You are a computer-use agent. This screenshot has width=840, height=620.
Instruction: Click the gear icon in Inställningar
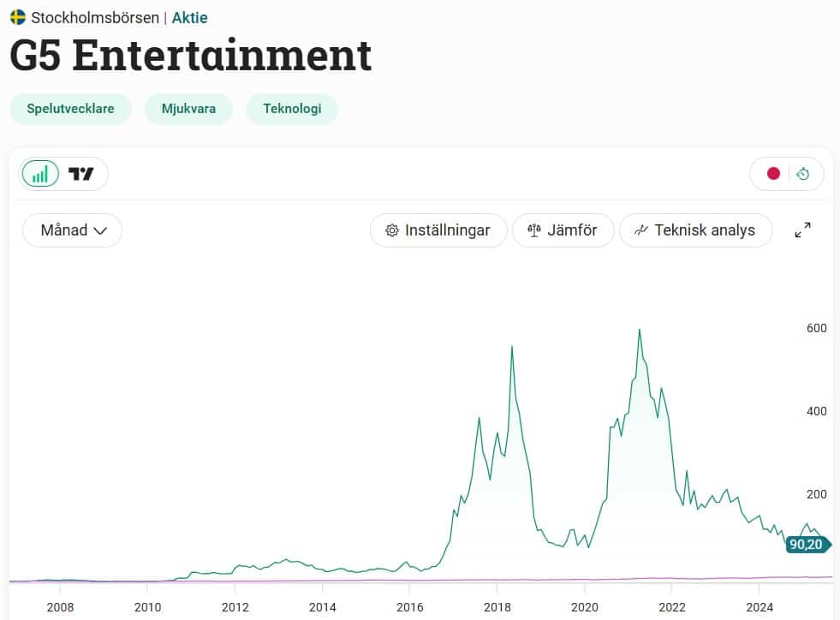392,230
